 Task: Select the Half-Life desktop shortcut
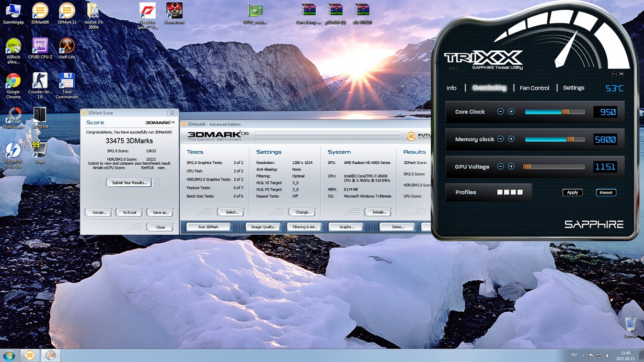(x=67, y=48)
